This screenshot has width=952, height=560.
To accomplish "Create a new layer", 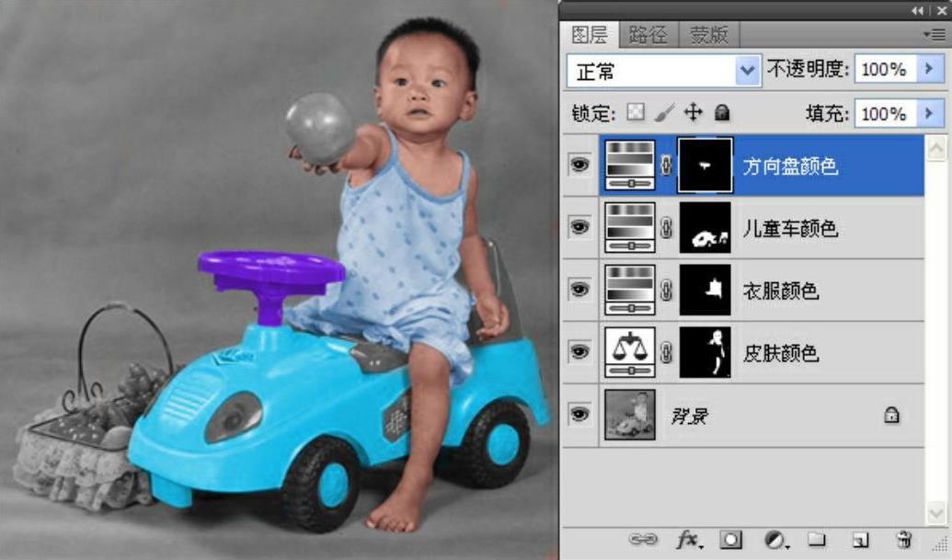I will click(x=860, y=539).
